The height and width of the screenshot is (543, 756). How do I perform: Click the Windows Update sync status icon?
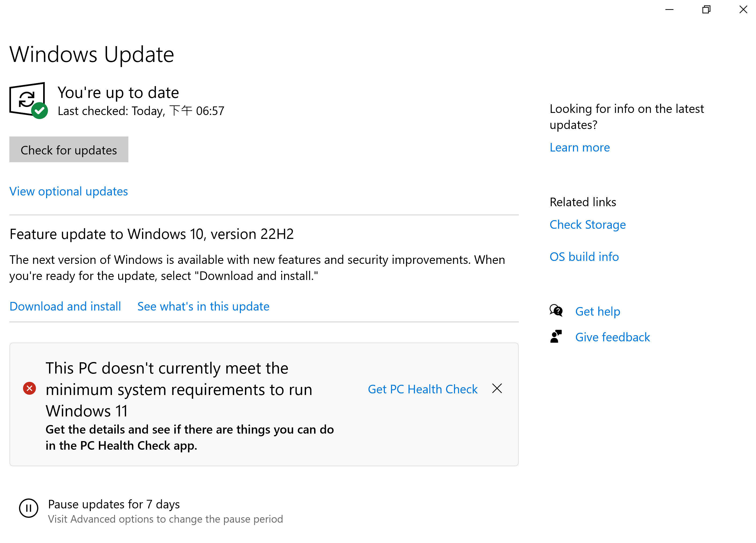(x=27, y=100)
